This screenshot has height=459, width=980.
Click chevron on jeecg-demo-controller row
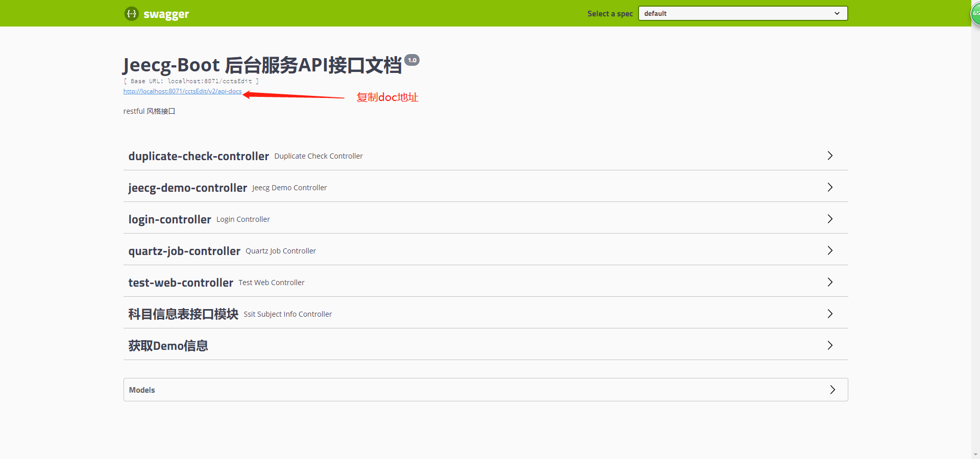coord(830,187)
